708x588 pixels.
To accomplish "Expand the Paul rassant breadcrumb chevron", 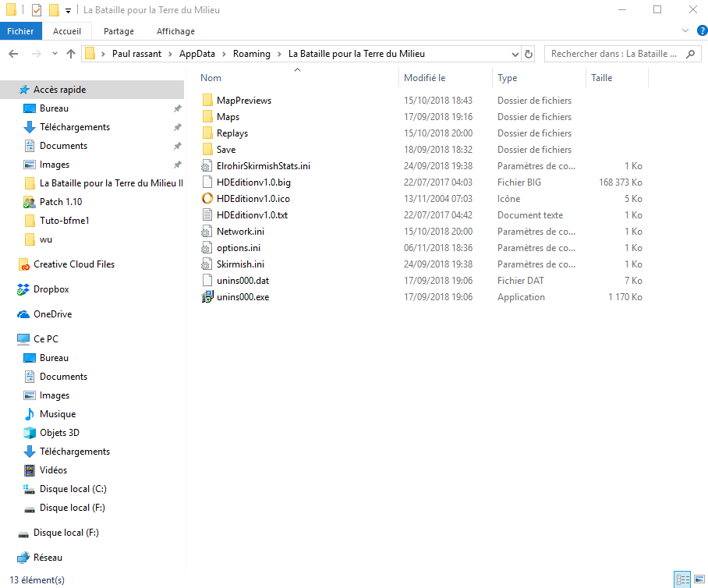I will point(170,54).
